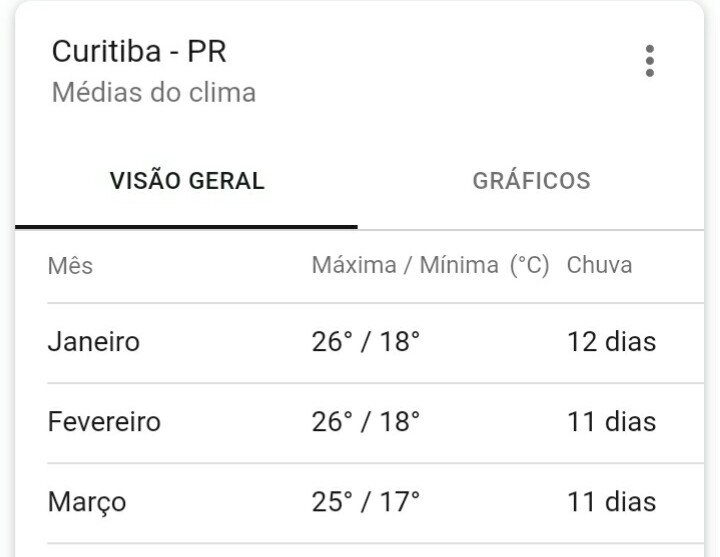Open the three-dot more options menu
This screenshot has height=557, width=720.
point(649,61)
